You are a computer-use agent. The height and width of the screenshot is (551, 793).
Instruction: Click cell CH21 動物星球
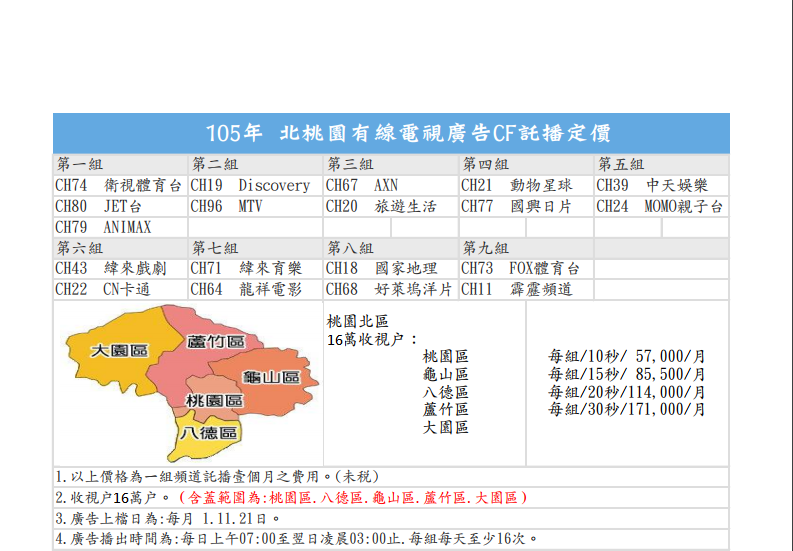pos(526,186)
